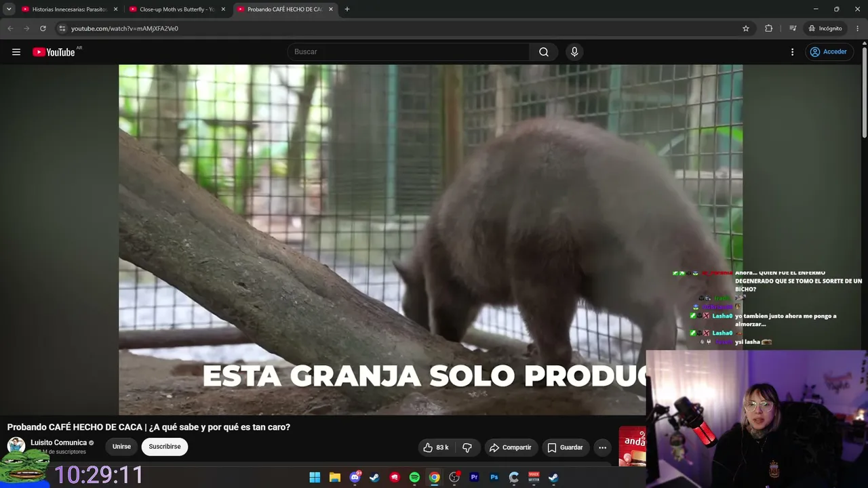The height and width of the screenshot is (488, 868).
Task: Open more actions ellipsis under video
Action: click(602, 447)
